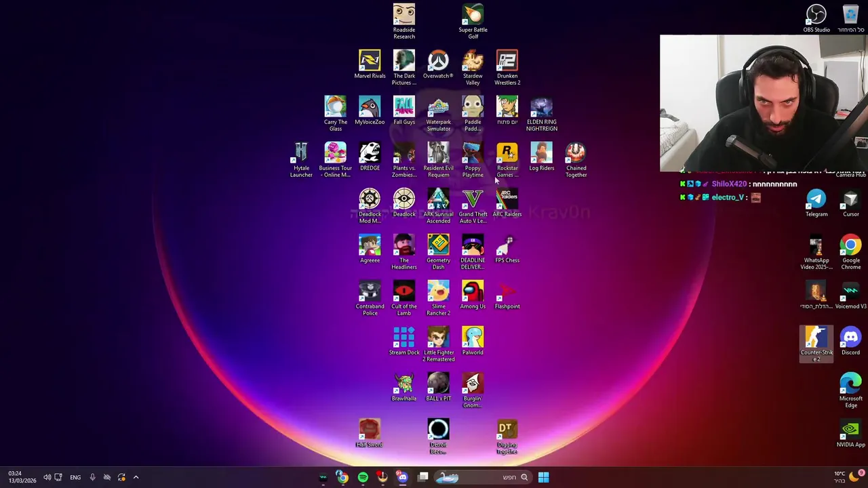
Task: Select the Cult of the Lamb icon
Action: click(404, 298)
